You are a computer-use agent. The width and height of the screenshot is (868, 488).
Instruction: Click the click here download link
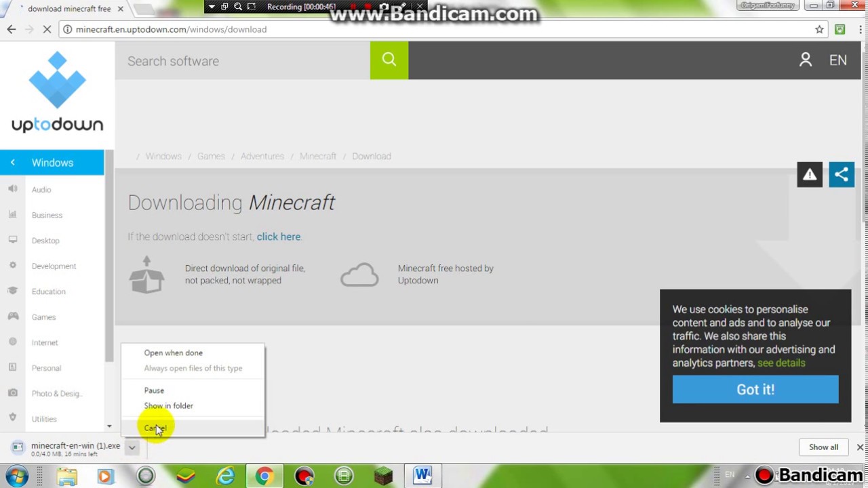tap(278, 237)
